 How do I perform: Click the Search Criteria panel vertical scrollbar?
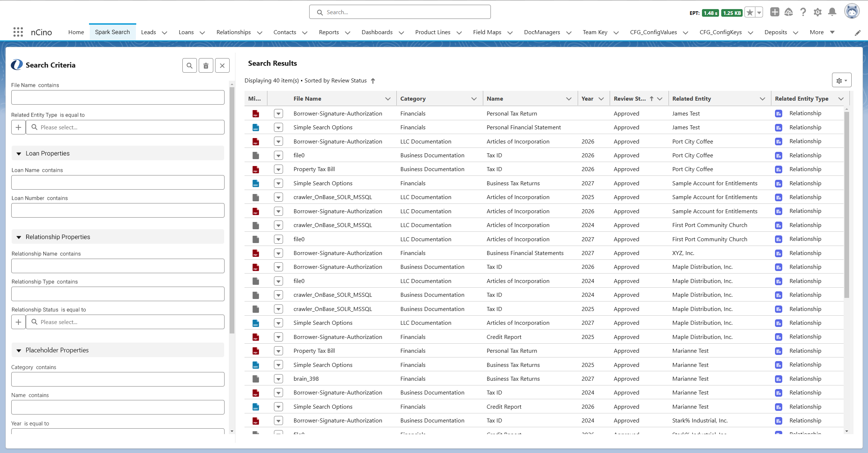[232, 210]
